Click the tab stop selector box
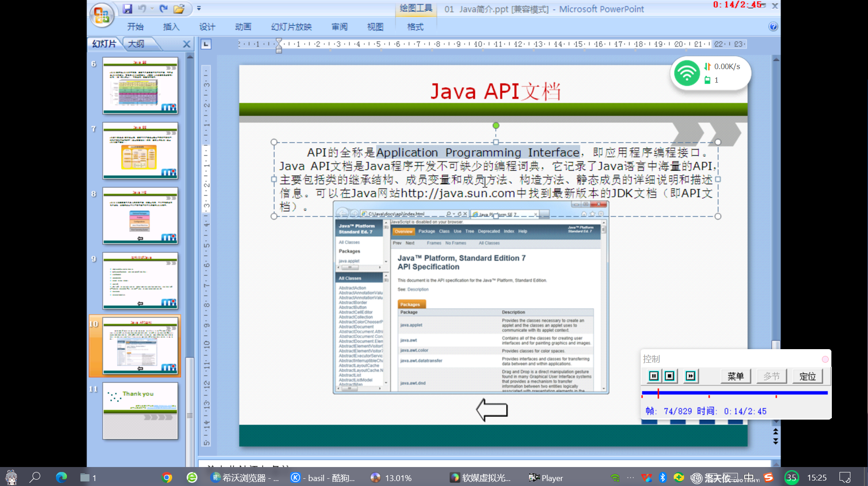The height and width of the screenshot is (486, 868). point(206,44)
